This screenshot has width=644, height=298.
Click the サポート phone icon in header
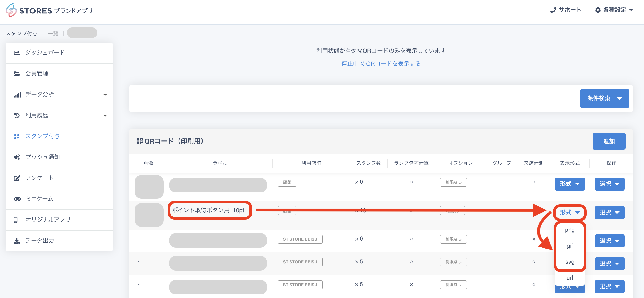tap(553, 10)
